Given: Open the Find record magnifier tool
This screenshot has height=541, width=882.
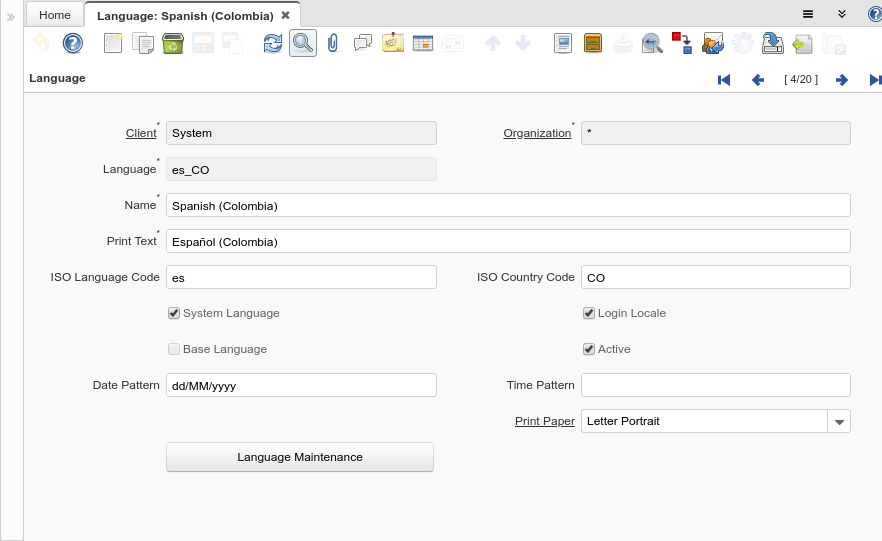Looking at the screenshot, I should click(302, 43).
